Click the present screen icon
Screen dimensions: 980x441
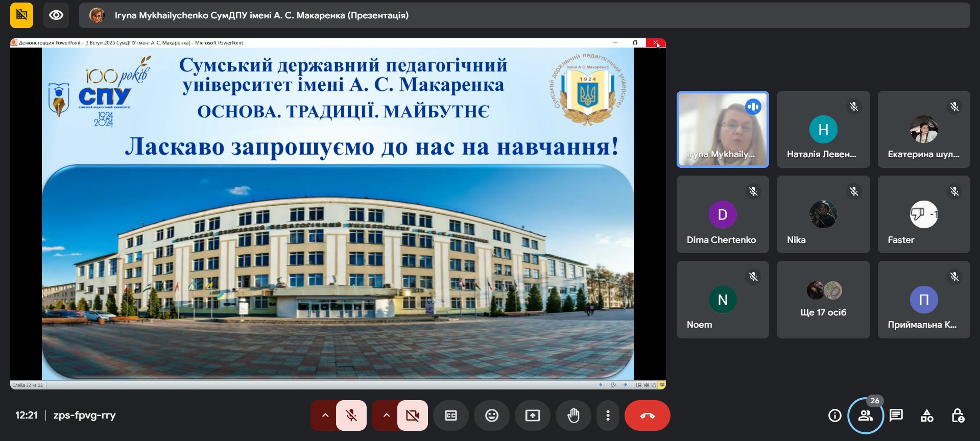pos(533,415)
